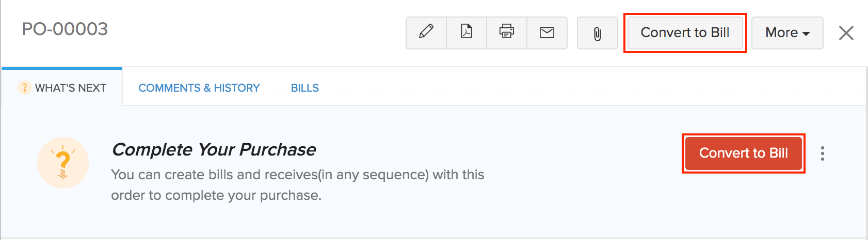Click the small question icon on What's Next tab
868x240 pixels.
pos(24,88)
